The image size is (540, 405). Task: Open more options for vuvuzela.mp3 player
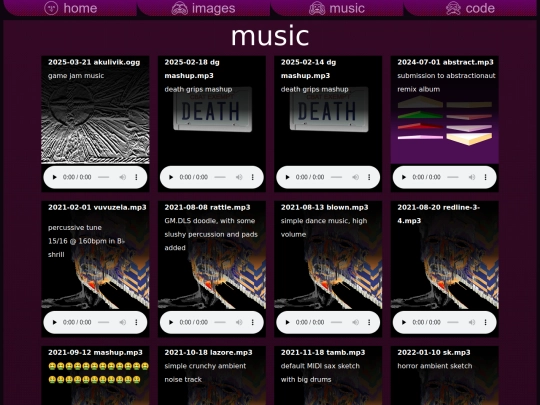[x=136, y=322]
